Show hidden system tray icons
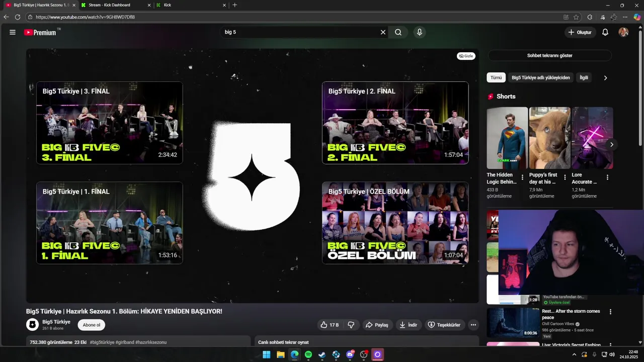Screen dimensions: 644x362 pos(574,354)
